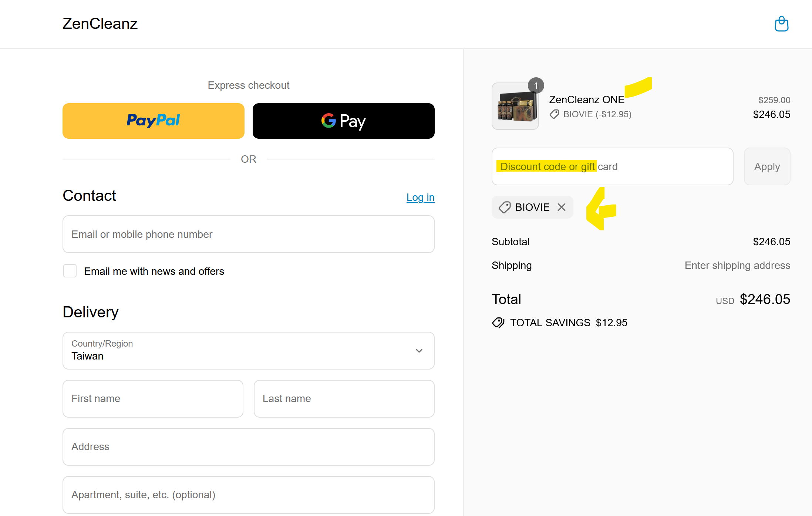This screenshot has width=812, height=516.
Task: Remove the BIOVIE discount code
Action: [562, 207]
